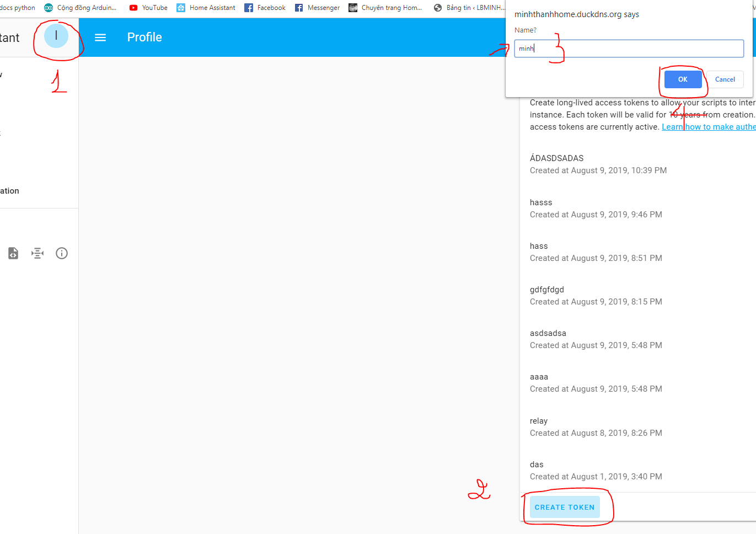Open the Bảng tin LBMINH bookmark
The width and height of the screenshot is (756, 534).
[x=469, y=8]
